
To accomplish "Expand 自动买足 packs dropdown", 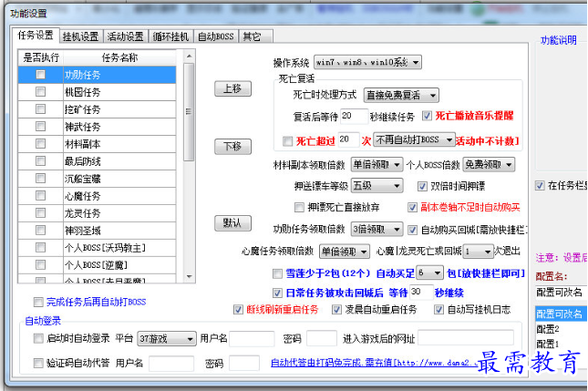I will coord(429,273).
